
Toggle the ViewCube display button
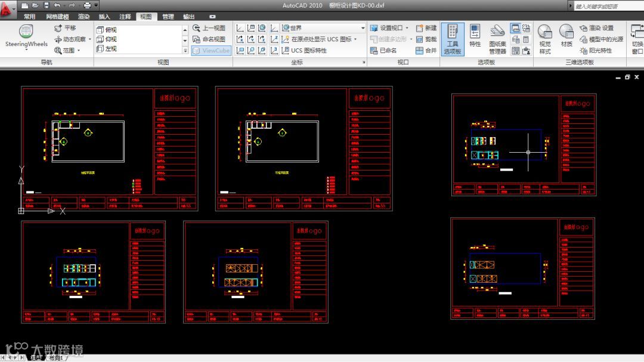211,51
